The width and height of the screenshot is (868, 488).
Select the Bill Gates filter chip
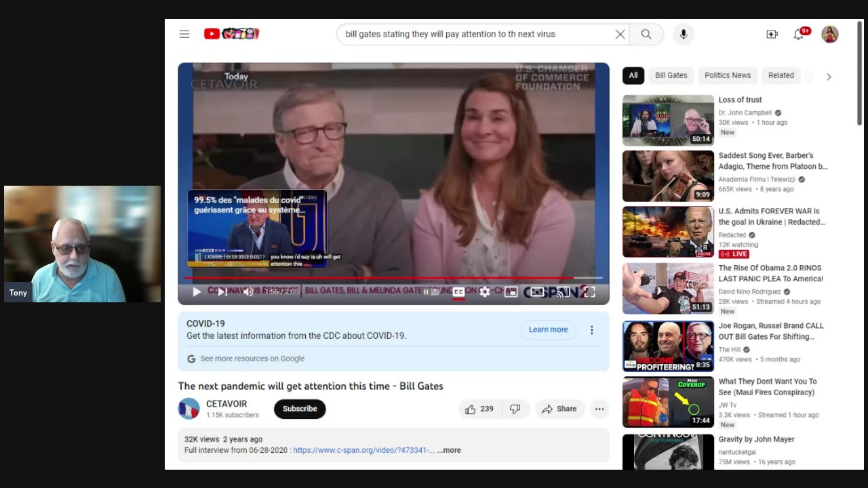pyautogui.click(x=671, y=75)
